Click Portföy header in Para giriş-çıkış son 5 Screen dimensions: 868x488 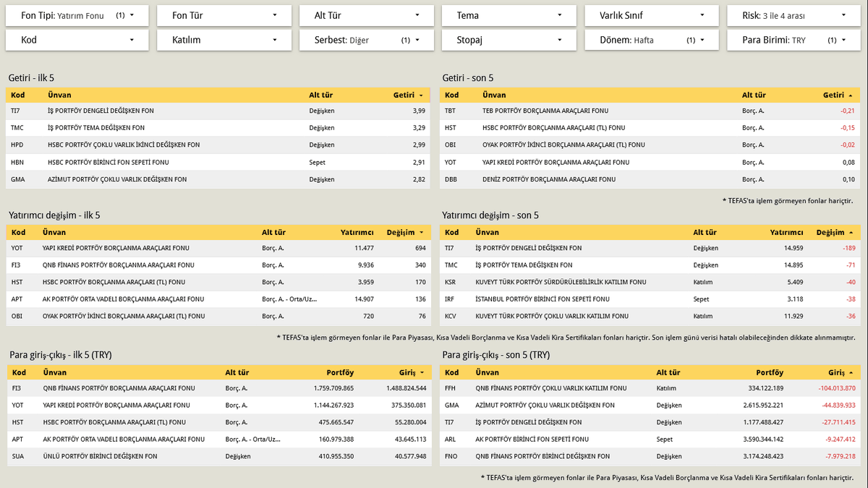click(x=770, y=372)
